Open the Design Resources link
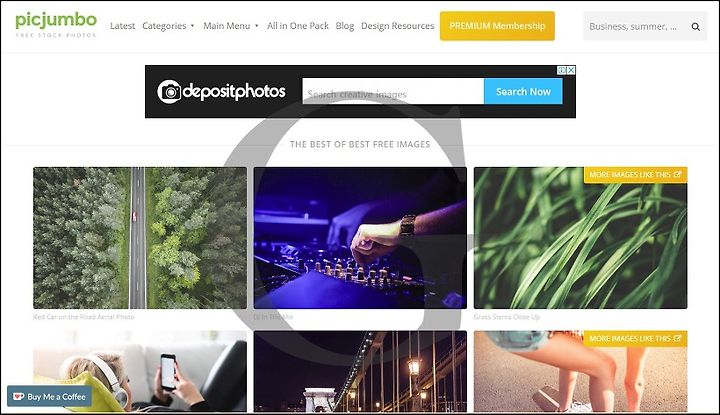 [x=397, y=26]
